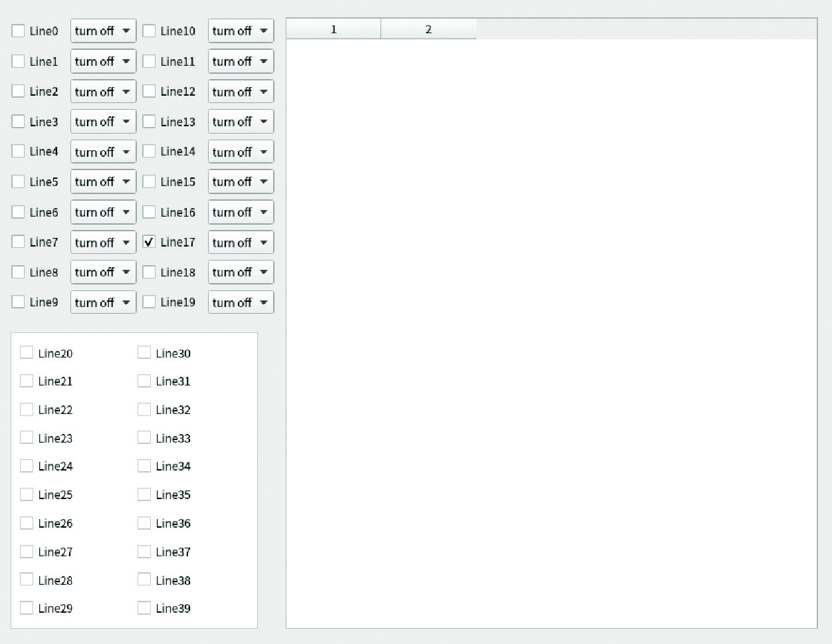The height and width of the screenshot is (644, 832).
Task: Open the Line19 turn off dropdown
Action: (241, 302)
